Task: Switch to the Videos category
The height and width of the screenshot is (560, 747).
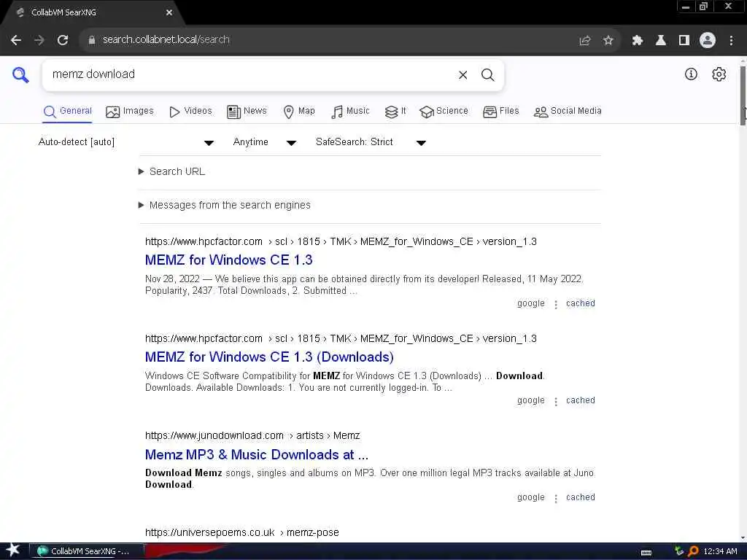Action: coord(190,112)
